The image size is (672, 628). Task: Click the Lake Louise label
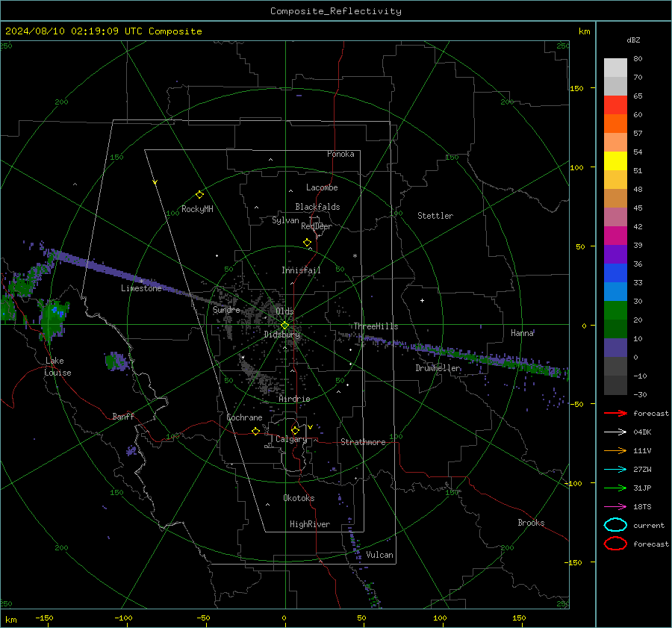pyautogui.click(x=57, y=367)
